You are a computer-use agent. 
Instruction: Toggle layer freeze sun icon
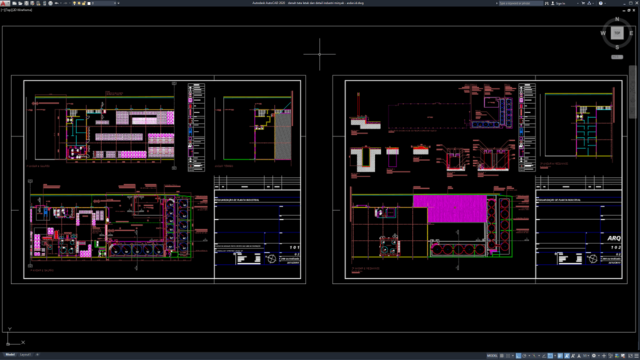(79, 3)
